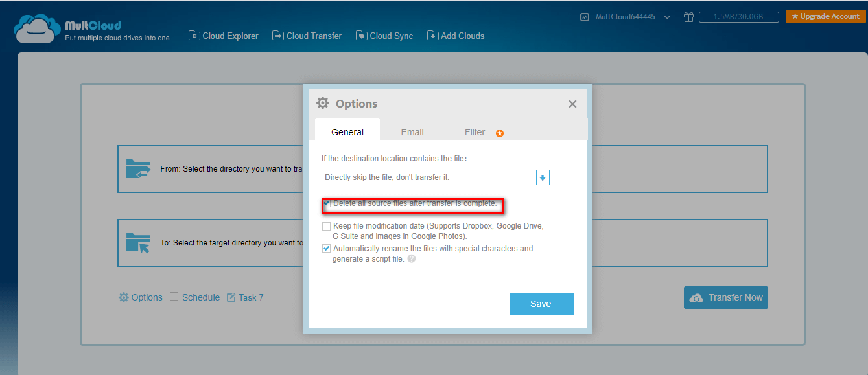Save the transfer options

(541, 304)
